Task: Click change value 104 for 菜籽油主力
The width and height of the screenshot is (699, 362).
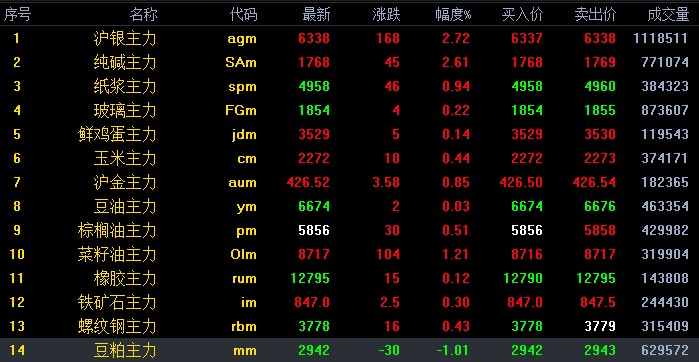Action: coord(388,255)
